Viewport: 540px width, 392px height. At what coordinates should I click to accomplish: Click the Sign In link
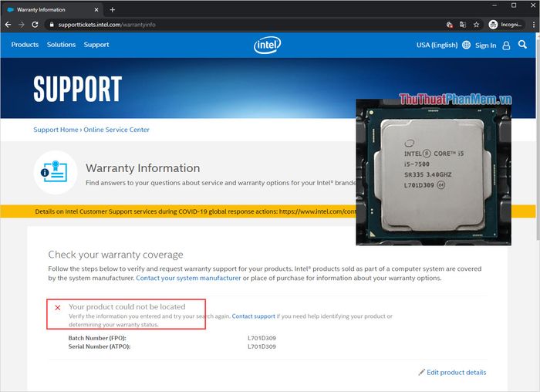(485, 45)
